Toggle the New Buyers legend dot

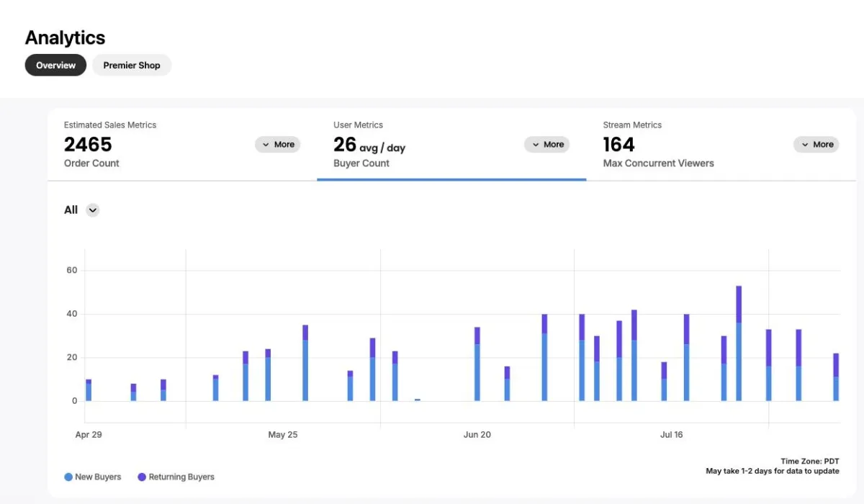[x=68, y=477]
